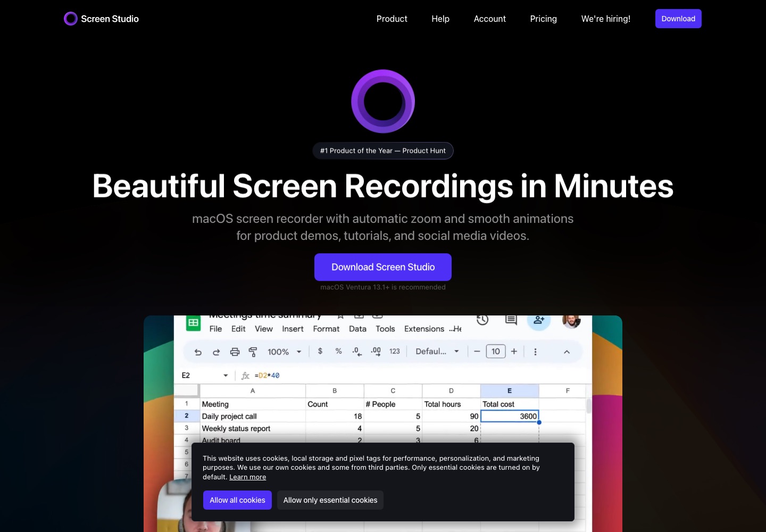766x532 pixels.
Task: Click the user profile avatar
Action: click(x=571, y=321)
